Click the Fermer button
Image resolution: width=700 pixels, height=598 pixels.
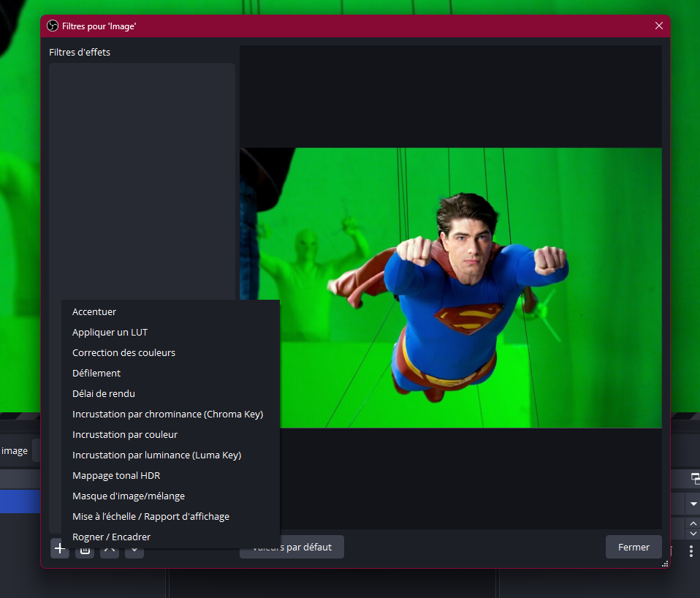[634, 547]
